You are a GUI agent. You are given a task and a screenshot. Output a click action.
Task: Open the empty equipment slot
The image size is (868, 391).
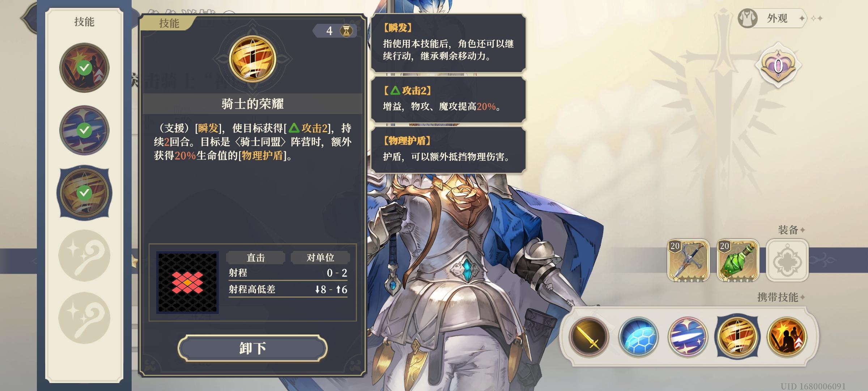pyautogui.click(x=787, y=260)
